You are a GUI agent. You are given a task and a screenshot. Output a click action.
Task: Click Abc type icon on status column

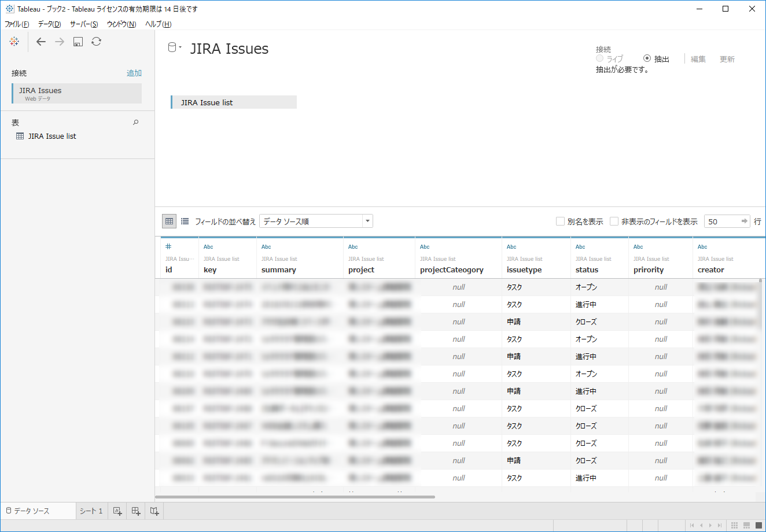tap(580, 247)
